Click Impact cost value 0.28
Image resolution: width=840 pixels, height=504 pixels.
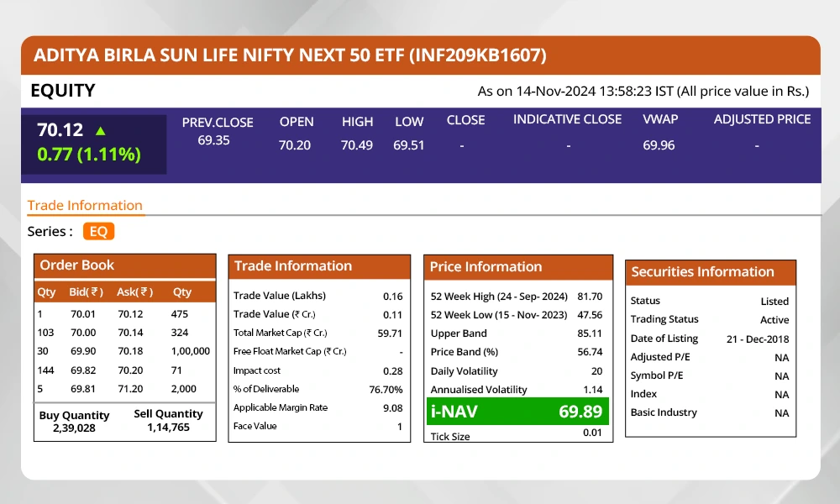click(392, 371)
